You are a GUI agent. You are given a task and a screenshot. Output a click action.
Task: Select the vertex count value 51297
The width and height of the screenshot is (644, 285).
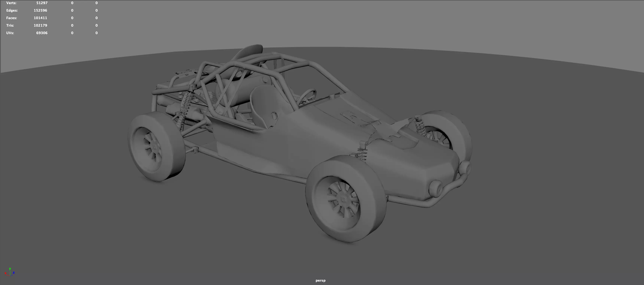42,3
